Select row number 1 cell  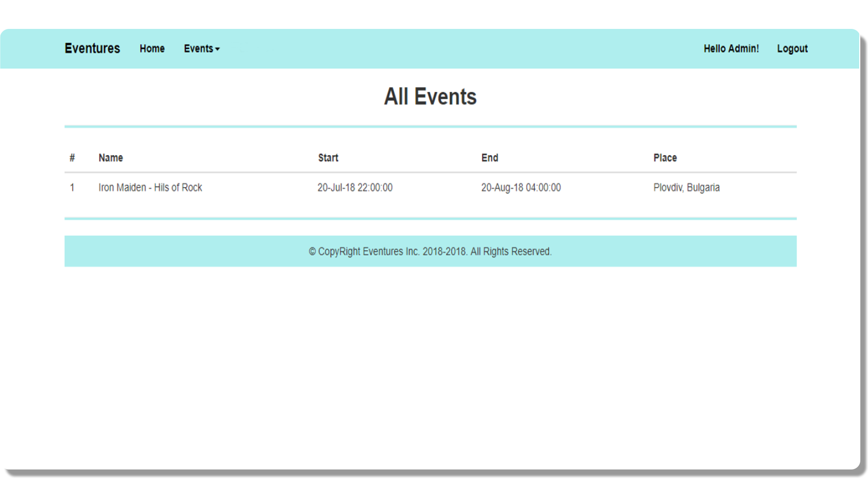point(72,188)
